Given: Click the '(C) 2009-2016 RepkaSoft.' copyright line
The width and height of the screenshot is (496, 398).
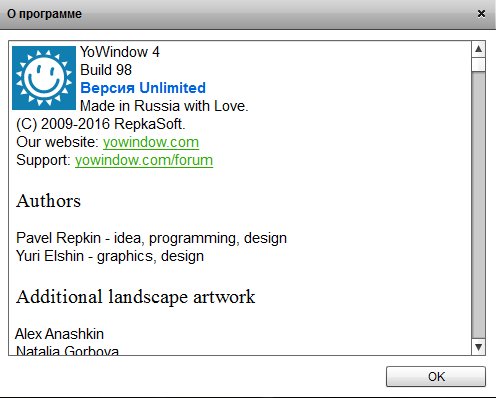Looking at the screenshot, I should pyautogui.click(x=100, y=124).
